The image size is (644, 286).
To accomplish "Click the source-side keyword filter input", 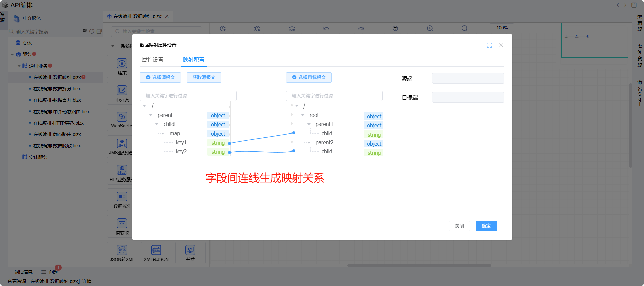I will coord(188,96).
